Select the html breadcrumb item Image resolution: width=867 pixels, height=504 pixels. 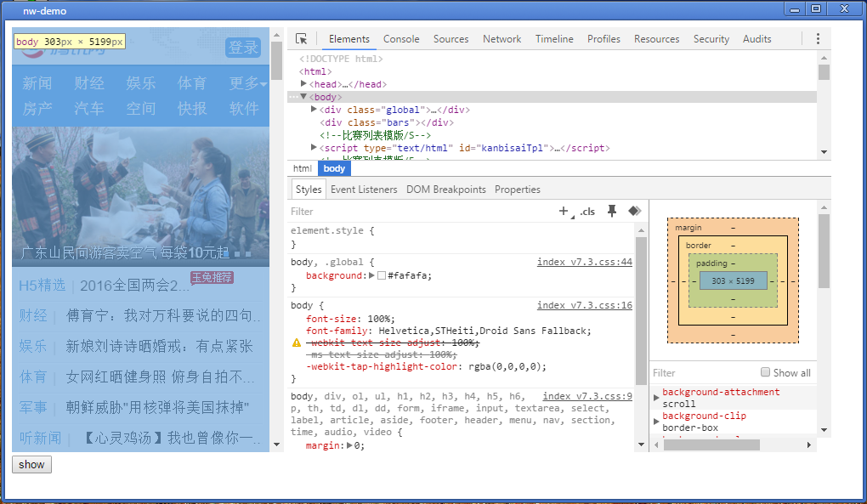(x=303, y=169)
